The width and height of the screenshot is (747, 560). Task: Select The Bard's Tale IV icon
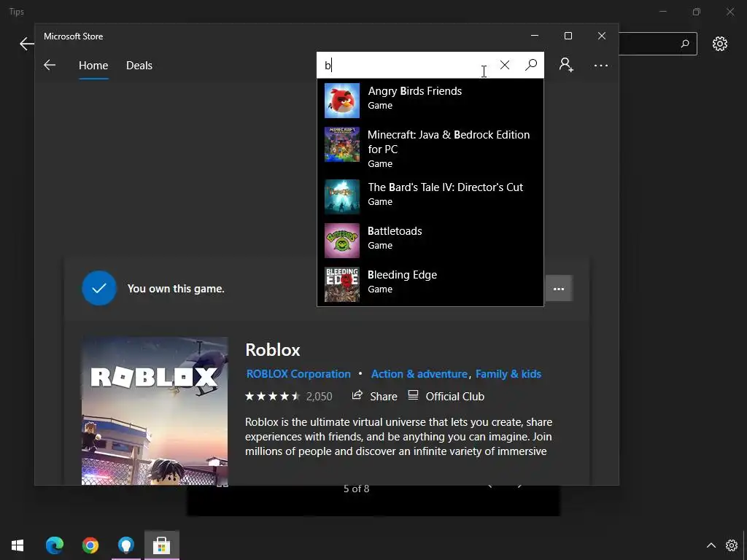(342, 197)
